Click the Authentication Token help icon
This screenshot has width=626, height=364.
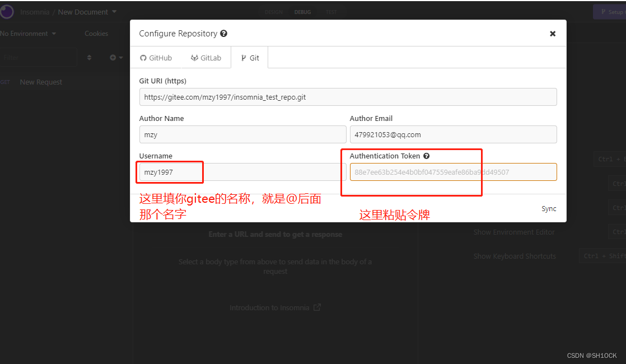click(427, 156)
